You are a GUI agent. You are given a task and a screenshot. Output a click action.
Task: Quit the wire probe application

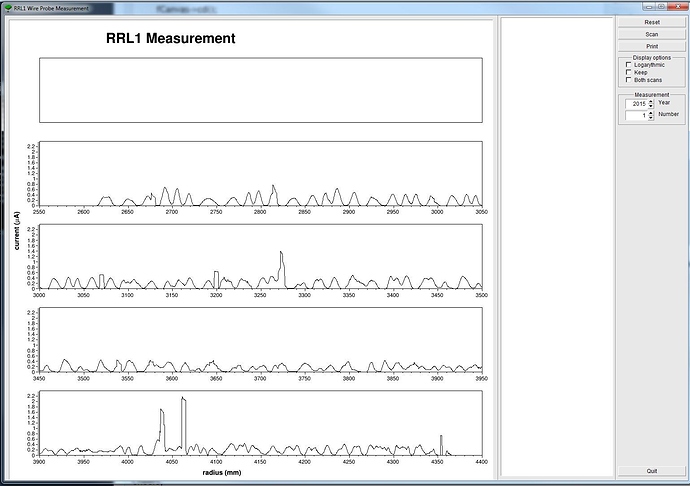click(x=651, y=470)
